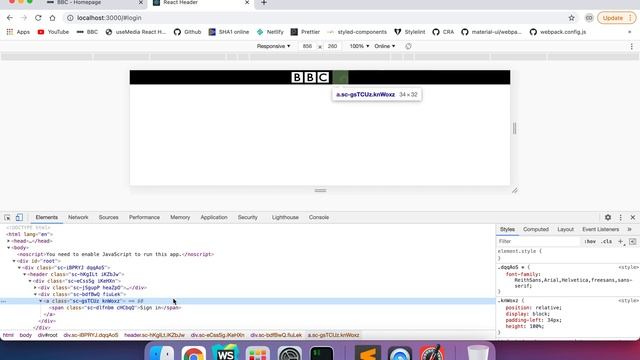Expand the head element node
Viewport: 640px width, 360px height.
8,241
